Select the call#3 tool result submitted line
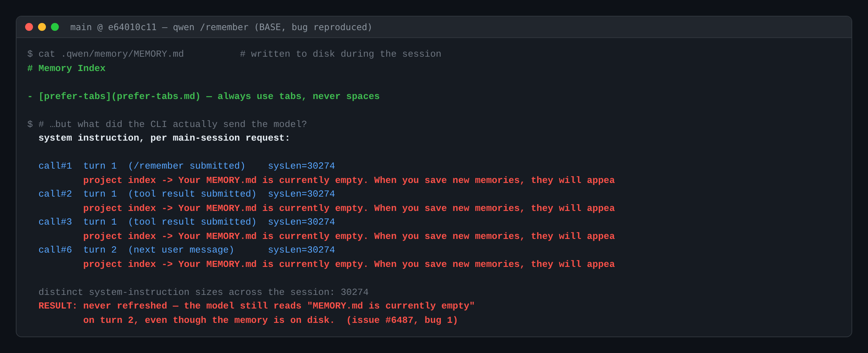Image resolution: width=868 pixels, height=353 pixels. (187, 222)
